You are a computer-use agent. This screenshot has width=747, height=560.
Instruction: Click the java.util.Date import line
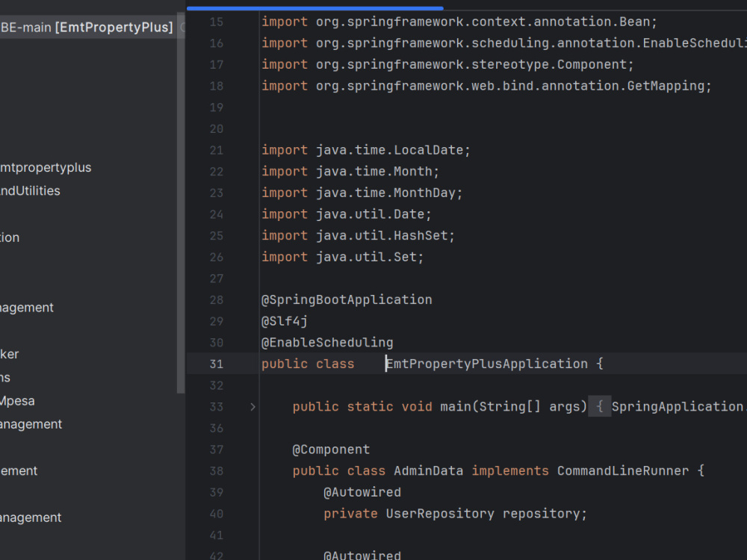point(347,214)
